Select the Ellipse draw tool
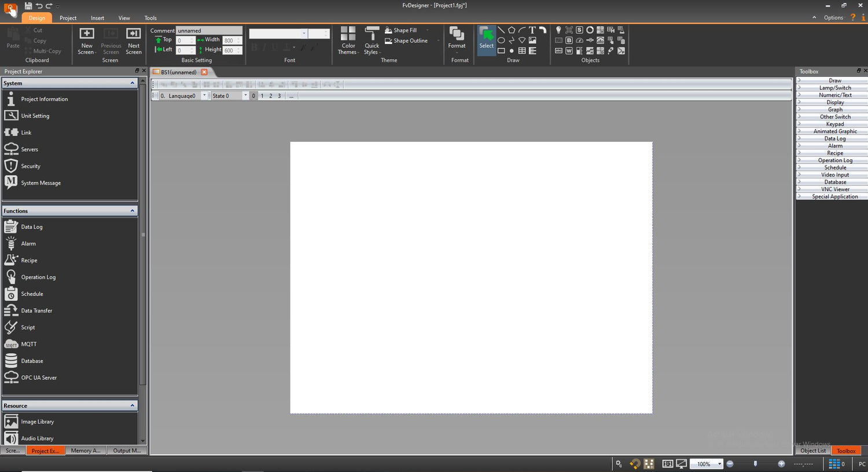Viewport: 868px width, 472px height. 501,41
